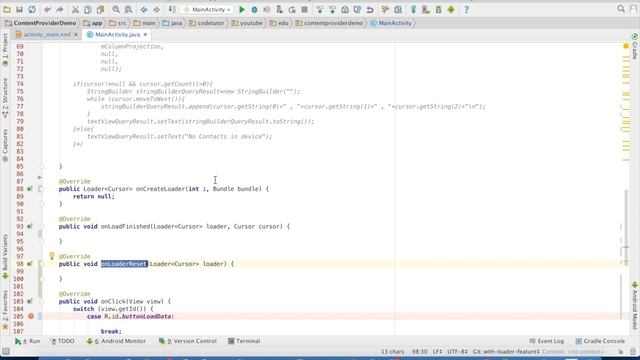Open the Project tool window

(x=5, y=50)
